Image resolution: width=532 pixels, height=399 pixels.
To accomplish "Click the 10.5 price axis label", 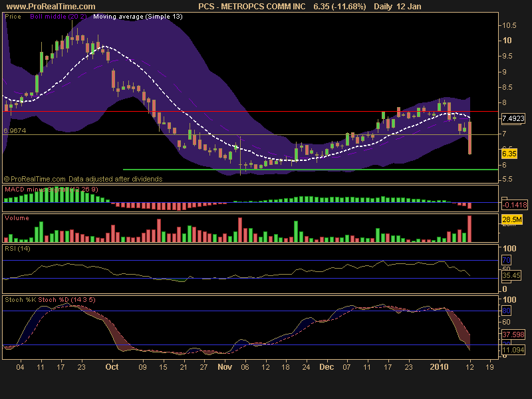I will pos(509,25).
